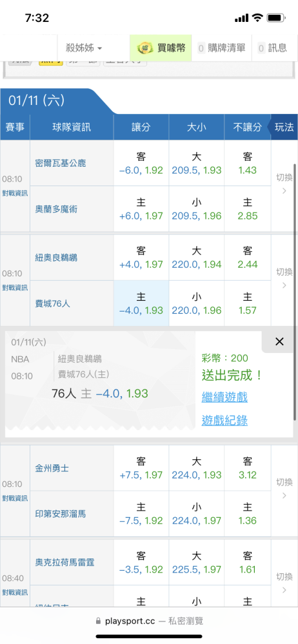
Task: Toggle the selected 76ers −4.0, 1.93 bet
Action: 141,303
